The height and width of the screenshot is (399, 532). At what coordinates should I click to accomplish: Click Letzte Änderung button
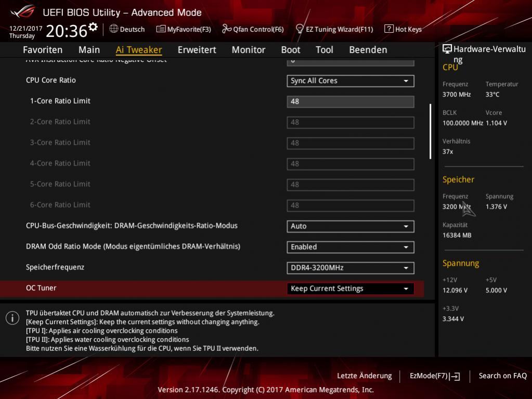click(365, 376)
